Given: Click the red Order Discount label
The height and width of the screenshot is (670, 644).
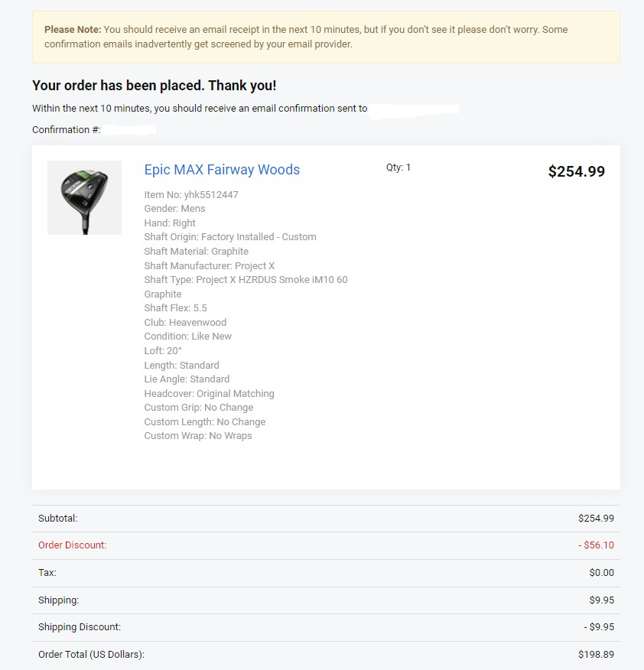Looking at the screenshot, I should point(73,545).
